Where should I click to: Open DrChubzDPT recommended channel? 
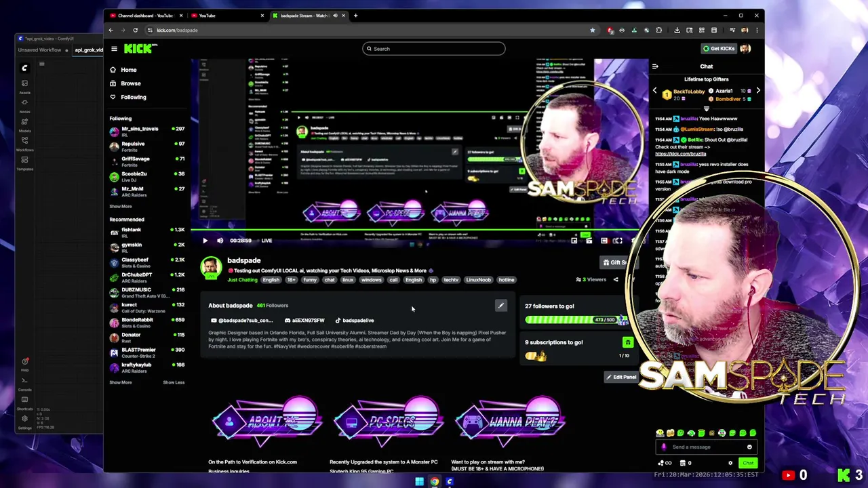pyautogui.click(x=146, y=277)
